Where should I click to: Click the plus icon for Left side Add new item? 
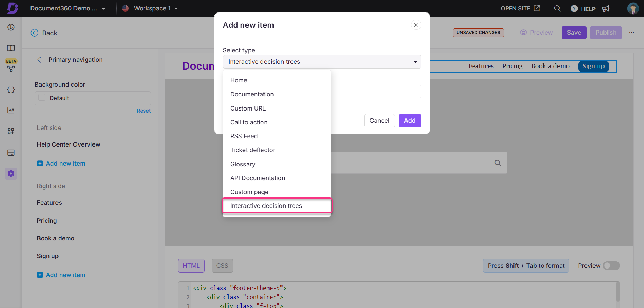point(40,163)
